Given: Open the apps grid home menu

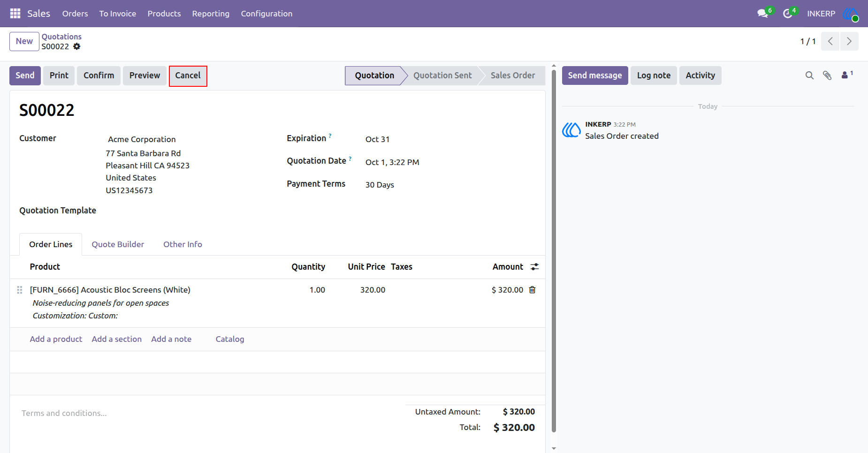Looking at the screenshot, I should [x=15, y=14].
